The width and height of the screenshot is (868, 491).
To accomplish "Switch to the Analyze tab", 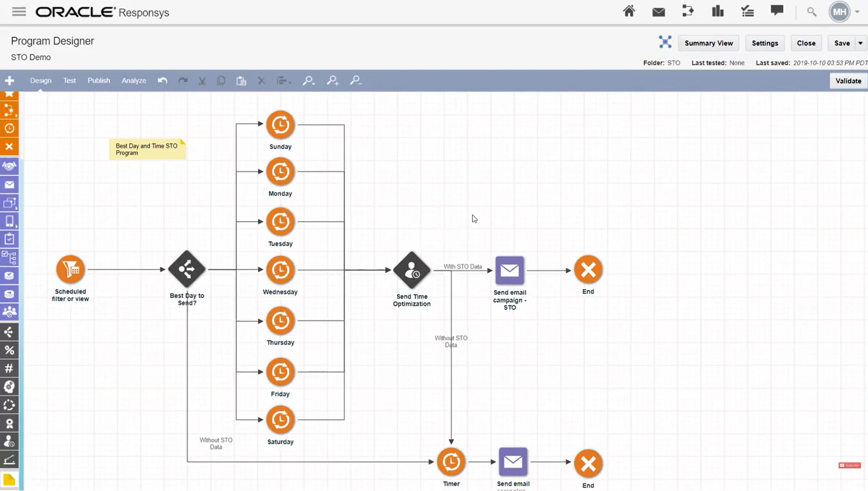I will (134, 81).
